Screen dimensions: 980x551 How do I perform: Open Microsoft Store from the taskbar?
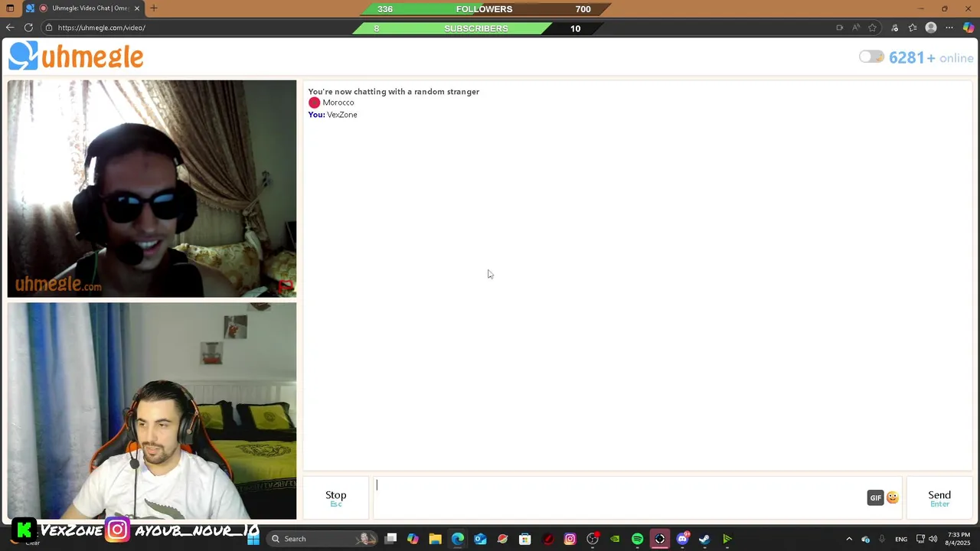pos(524,539)
